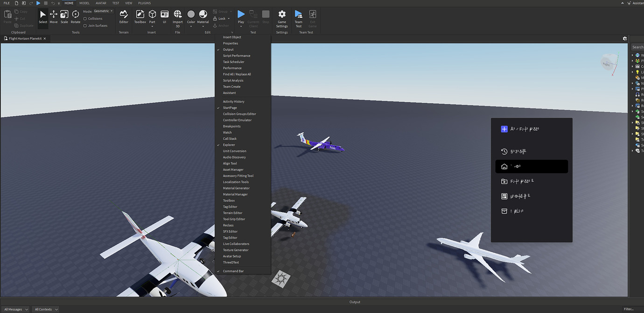The height and width of the screenshot is (313, 644).
Task: Choose Material Generator from the menu
Action: 243,188
